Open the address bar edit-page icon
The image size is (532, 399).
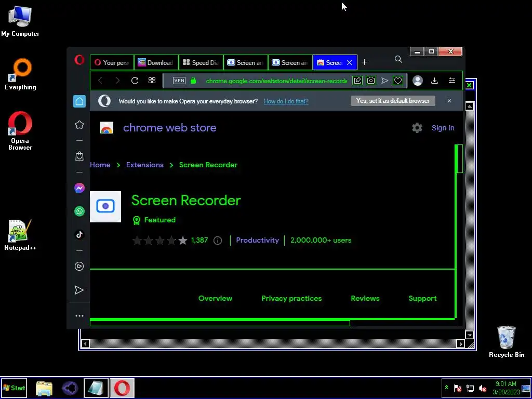coord(357,81)
